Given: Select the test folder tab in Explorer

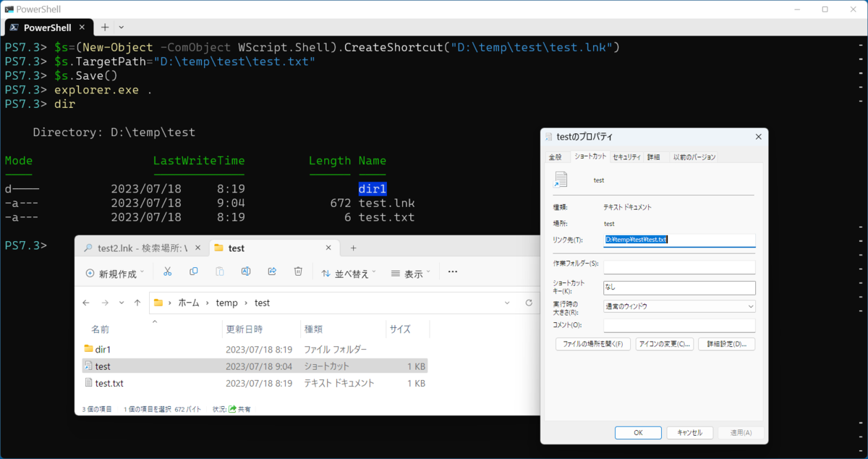Looking at the screenshot, I should pos(273,248).
